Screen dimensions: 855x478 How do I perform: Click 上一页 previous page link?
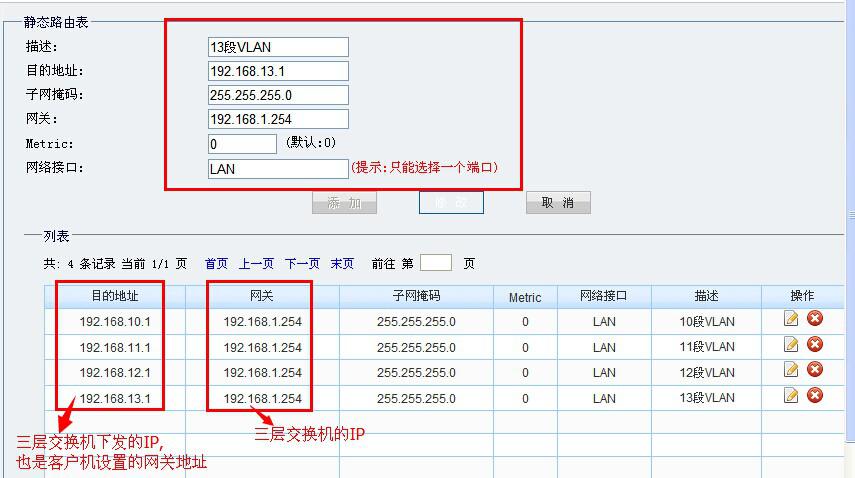click(x=256, y=264)
